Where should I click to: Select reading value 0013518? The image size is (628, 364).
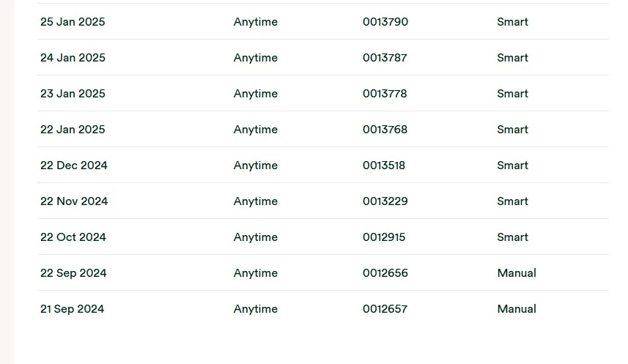pos(384,166)
